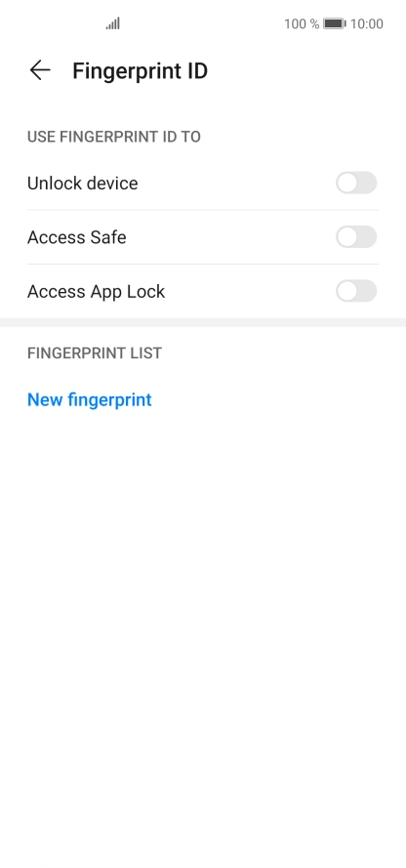Image resolution: width=406 pixels, height=868 pixels.
Task: Enable the Unlock device toggle
Action: coord(356,183)
